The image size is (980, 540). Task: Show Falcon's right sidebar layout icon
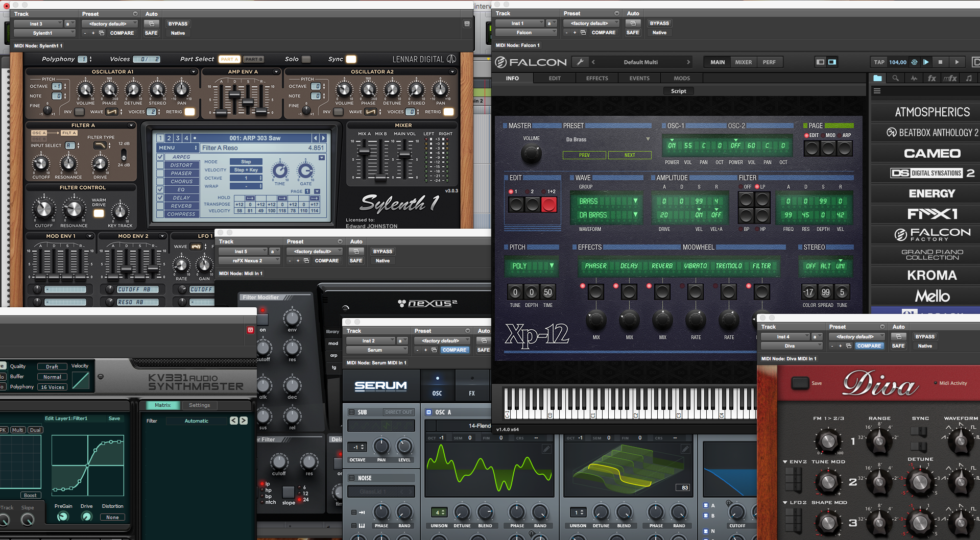click(832, 62)
